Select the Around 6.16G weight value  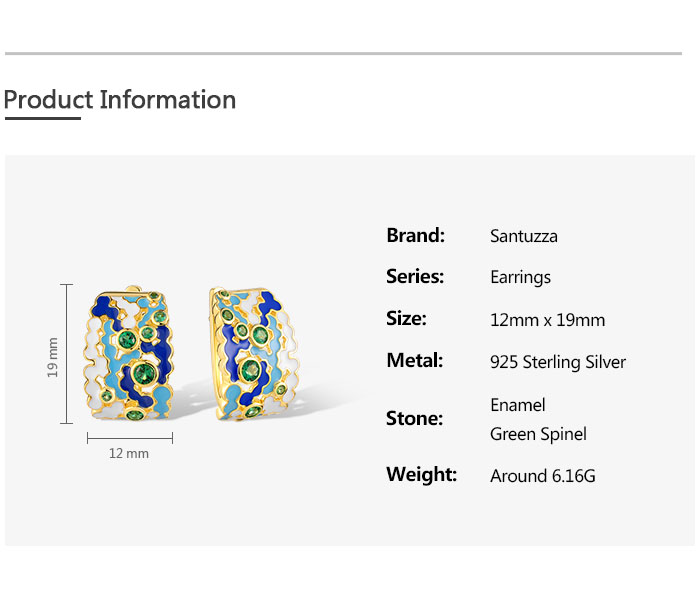point(543,476)
